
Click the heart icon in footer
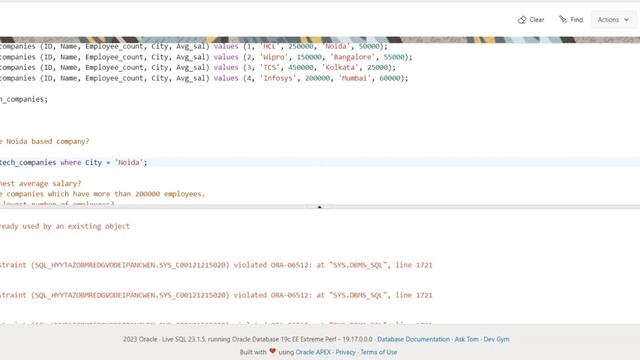coord(272,351)
